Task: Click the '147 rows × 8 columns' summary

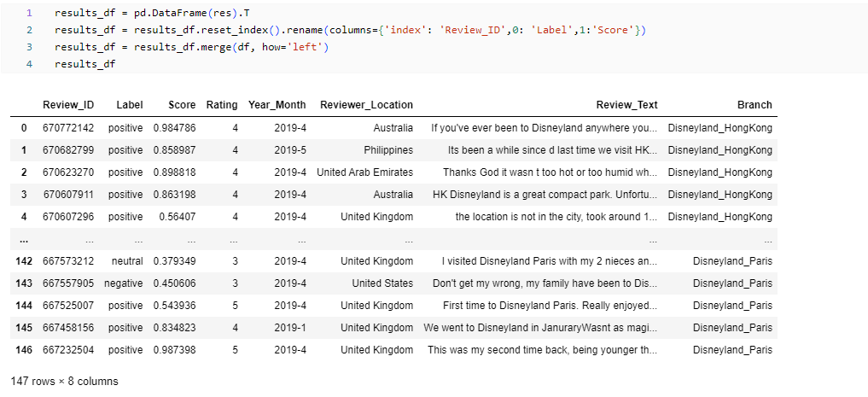Action: click(64, 381)
